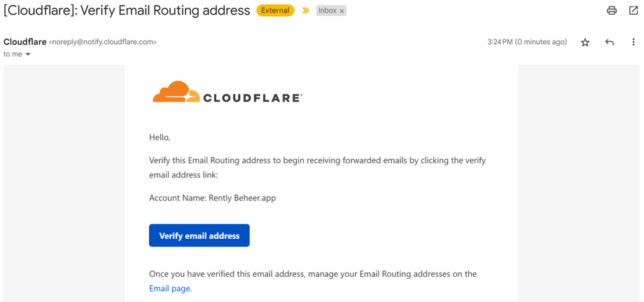
Task: Toggle the yellow importance marker
Action: click(305, 11)
